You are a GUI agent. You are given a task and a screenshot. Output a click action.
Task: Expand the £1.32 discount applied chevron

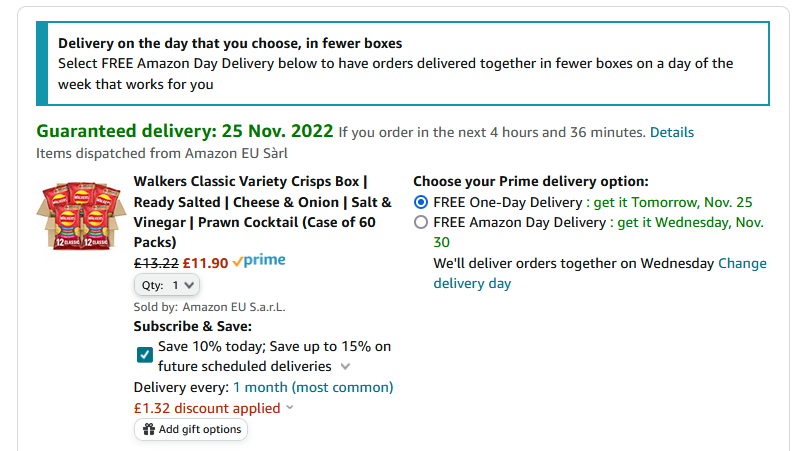coord(290,408)
